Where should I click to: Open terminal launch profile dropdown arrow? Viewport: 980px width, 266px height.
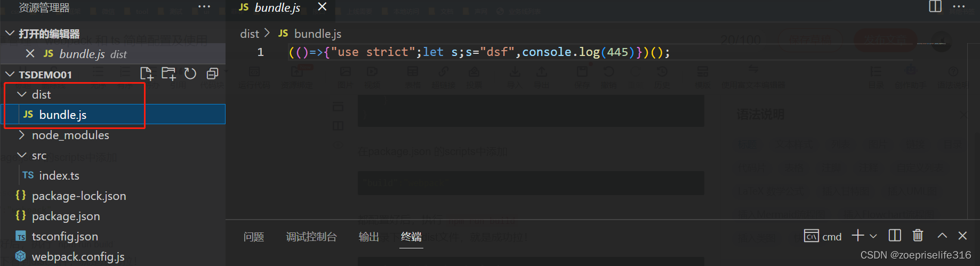coord(873,236)
